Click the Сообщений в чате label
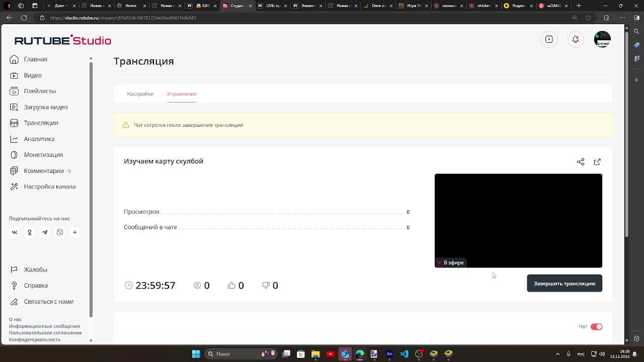644x362 pixels. 150,227
